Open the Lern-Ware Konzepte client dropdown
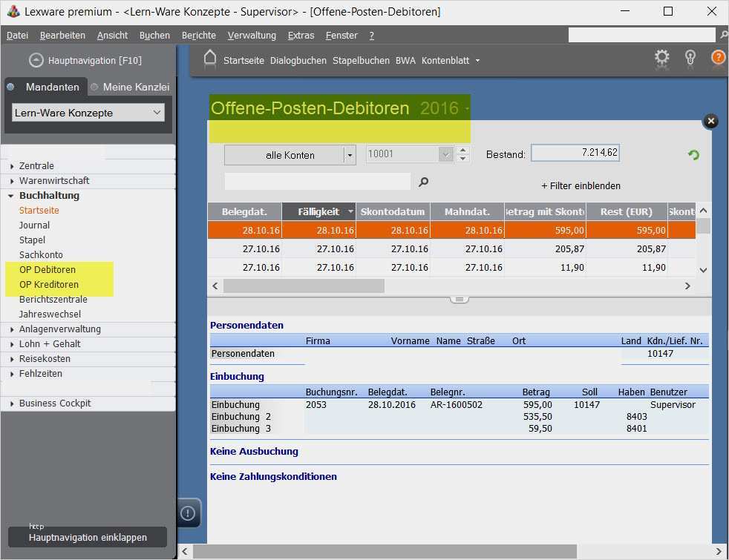The height and width of the screenshot is (560, 729). 88,113
